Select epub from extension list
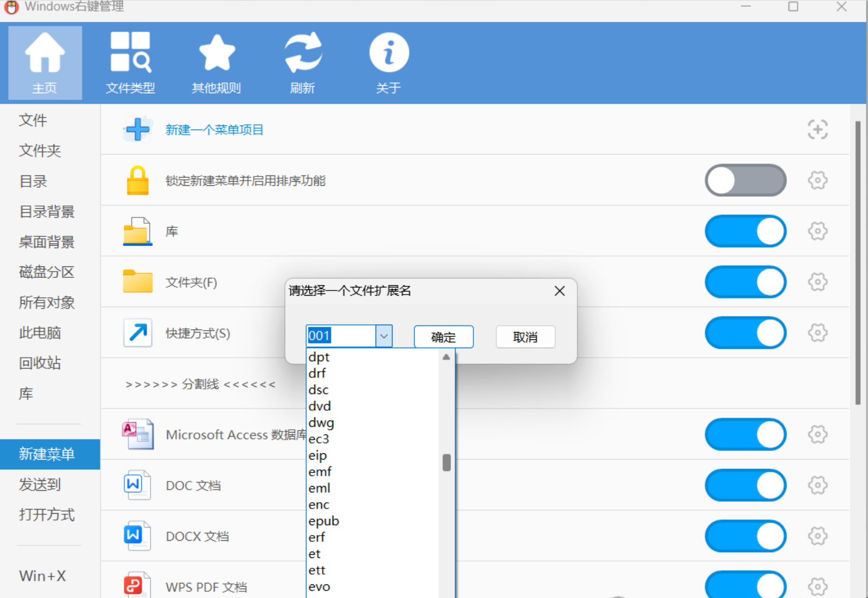Screen dimensions: 868x598 pos(372,521)
